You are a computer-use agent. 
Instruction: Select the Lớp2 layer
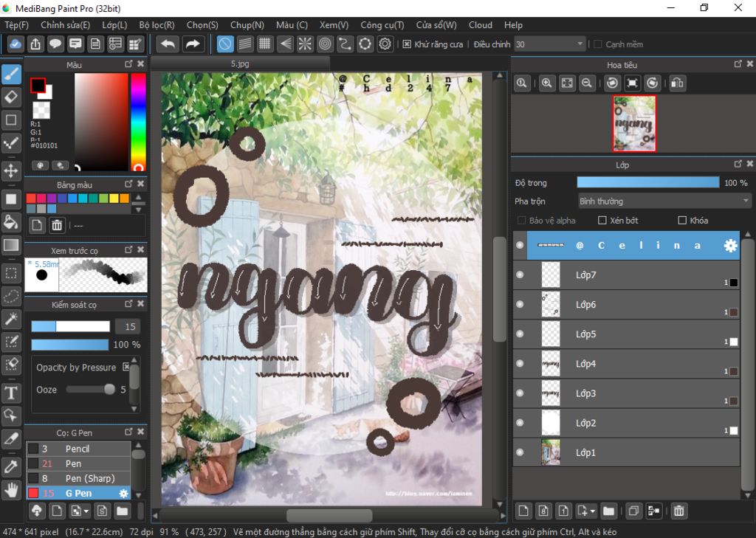(x=626, y=423)
